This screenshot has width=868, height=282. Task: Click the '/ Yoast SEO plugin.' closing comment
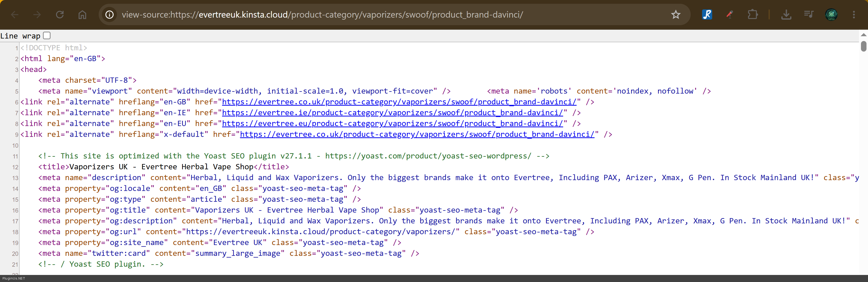(x=101, y=264)
